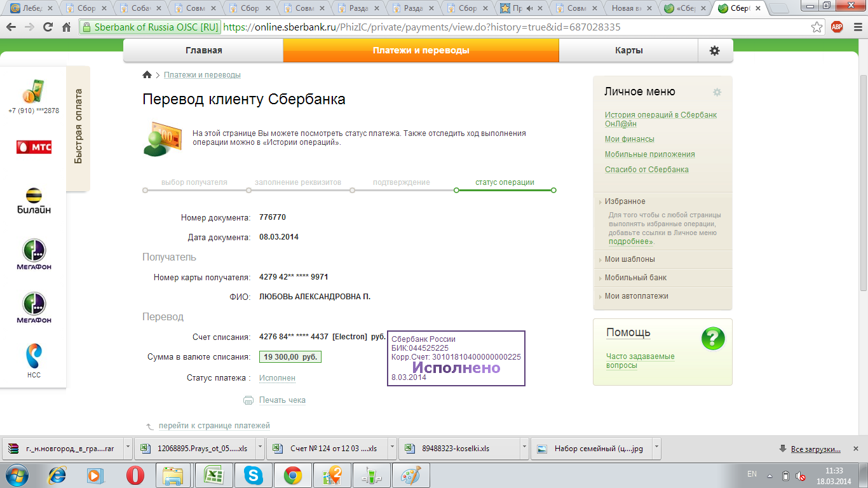
Task: Switch to Главная tab
Action: point(203,51)
